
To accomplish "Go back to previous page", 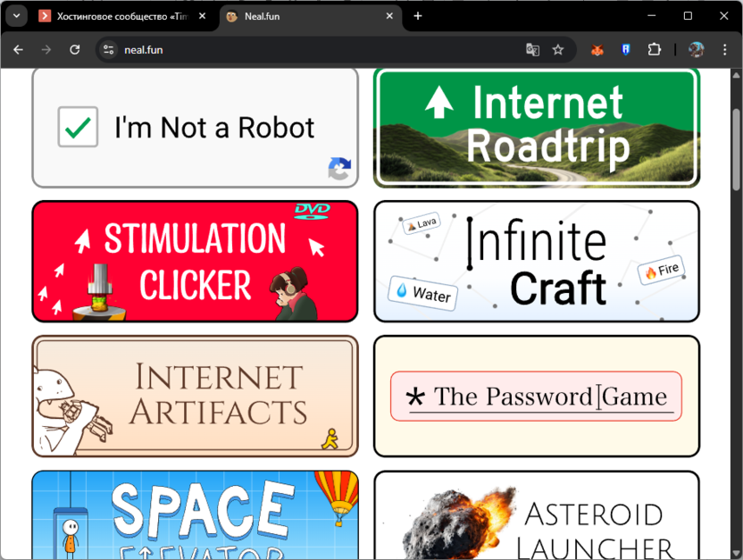I will (19, 50).
